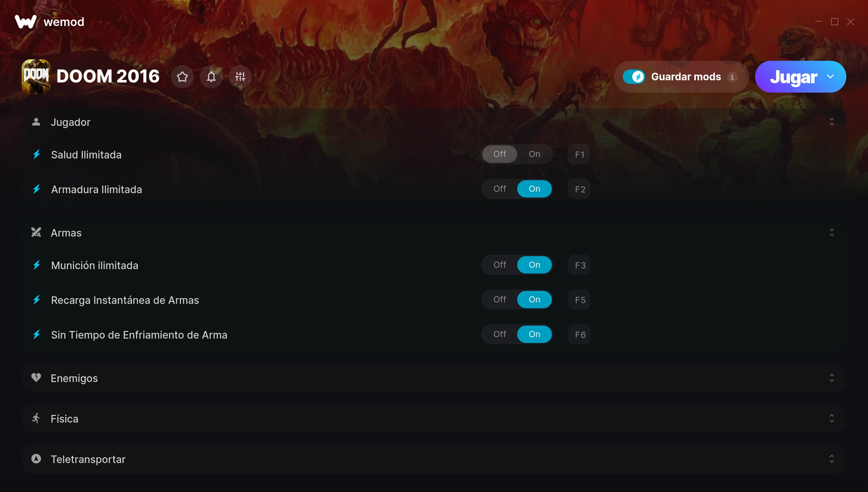The height and width of the screenshot is (492, 868).
Task: Click the info icon next to Guardar mods
Action: [732, 77]
